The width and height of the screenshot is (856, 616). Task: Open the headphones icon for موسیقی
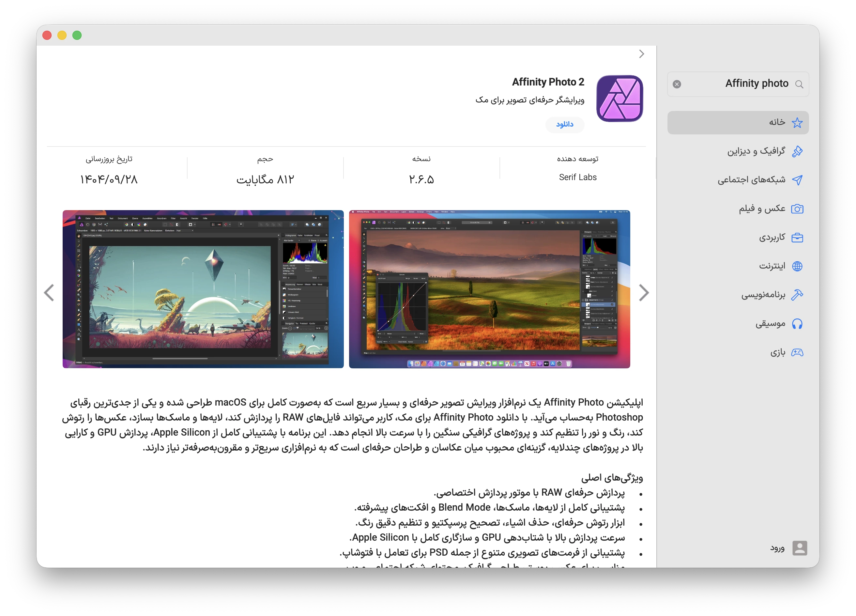click(798, 323)
